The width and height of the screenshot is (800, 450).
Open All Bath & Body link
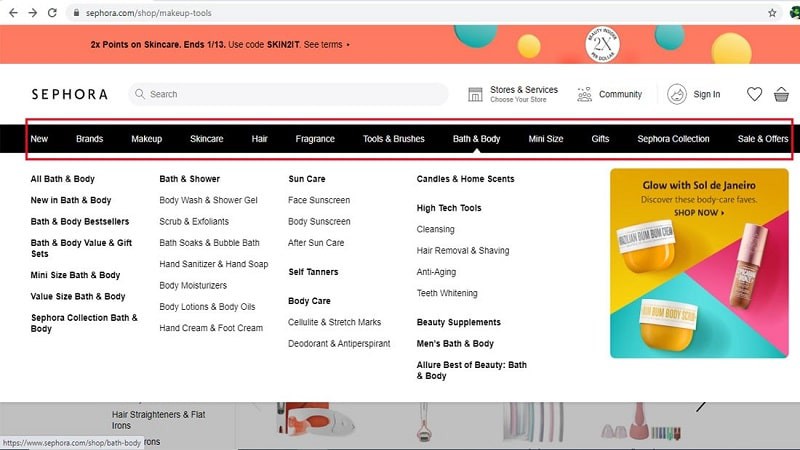[62, 179]
